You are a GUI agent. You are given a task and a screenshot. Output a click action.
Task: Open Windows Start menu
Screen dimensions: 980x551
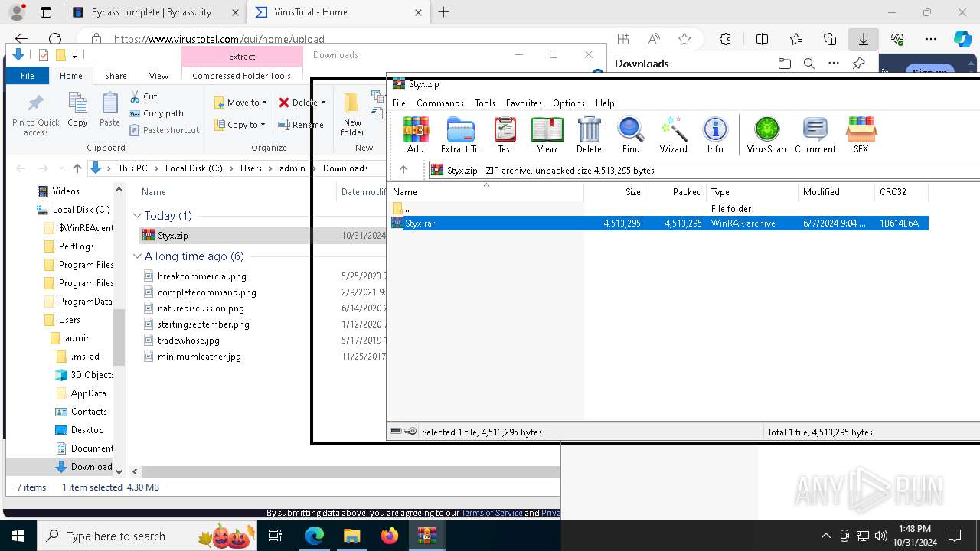pyautogui.click(x=18, y=536)
